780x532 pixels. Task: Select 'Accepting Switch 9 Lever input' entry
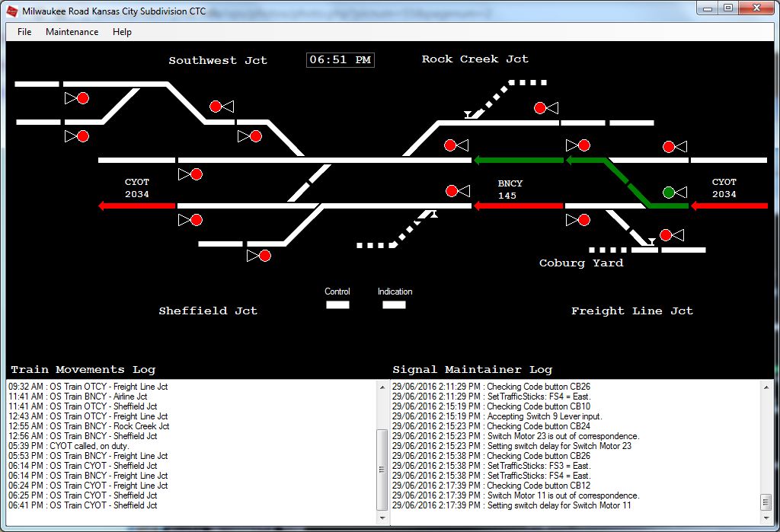[x=497, y=416]
